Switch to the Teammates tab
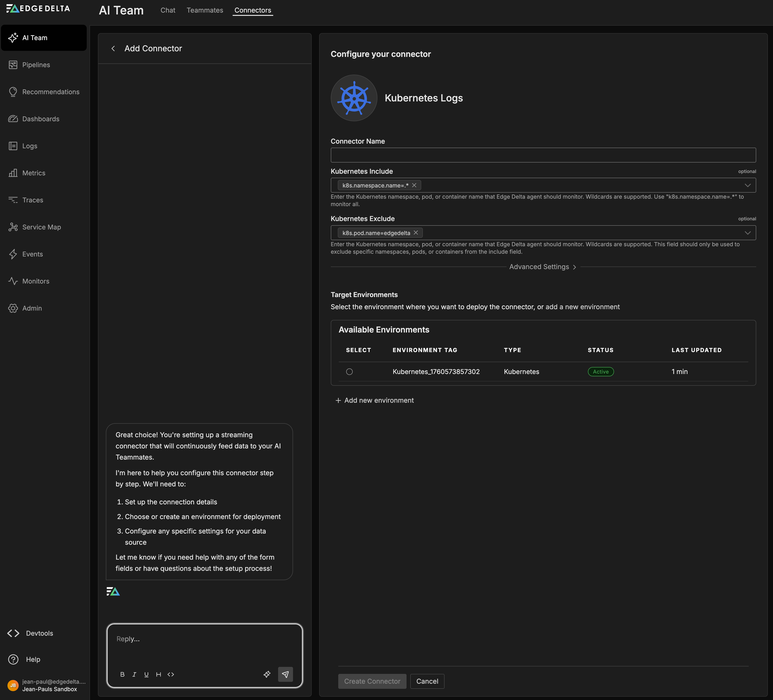This screenshot has width=773, height=700. click(x=205, y=10)
